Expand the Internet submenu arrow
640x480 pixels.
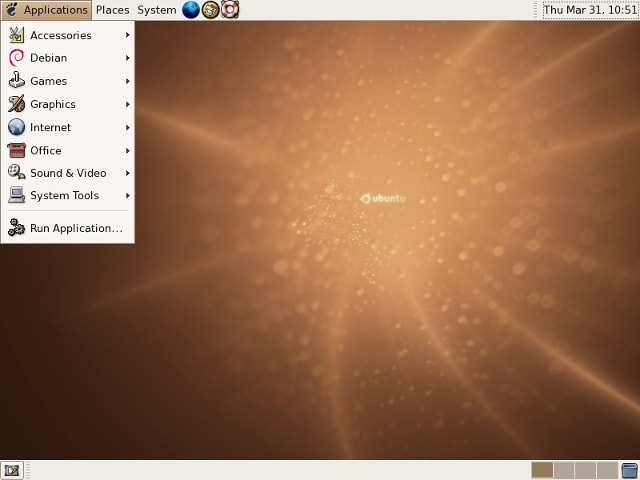coord(128,127)
